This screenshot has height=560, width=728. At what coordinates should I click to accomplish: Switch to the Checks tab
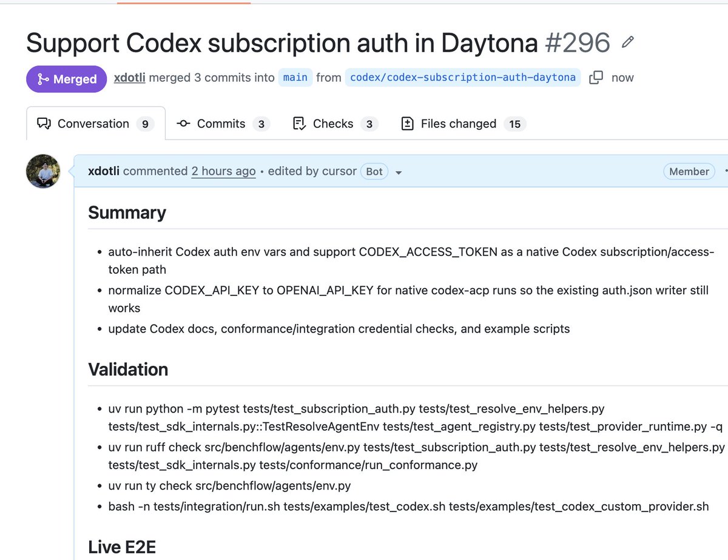[335, 124]
